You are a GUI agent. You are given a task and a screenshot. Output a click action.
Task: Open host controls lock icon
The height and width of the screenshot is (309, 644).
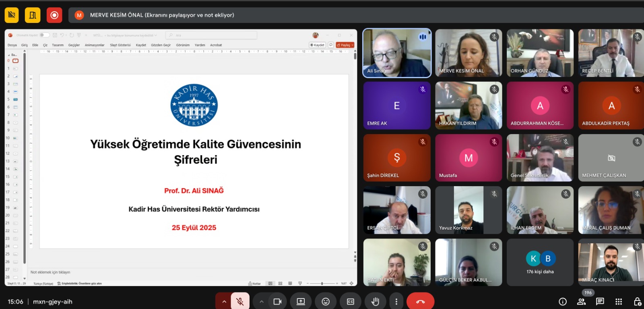point(637,301)
